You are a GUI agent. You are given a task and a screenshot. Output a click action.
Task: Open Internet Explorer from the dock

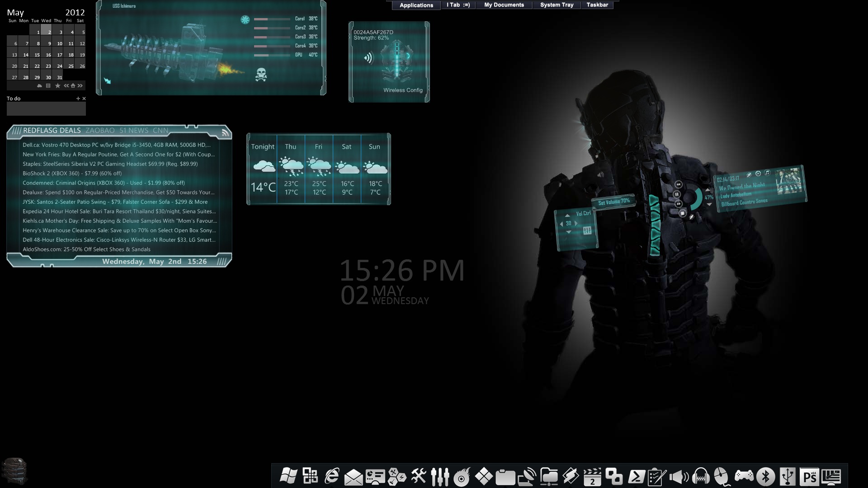[x=331, y=476]
